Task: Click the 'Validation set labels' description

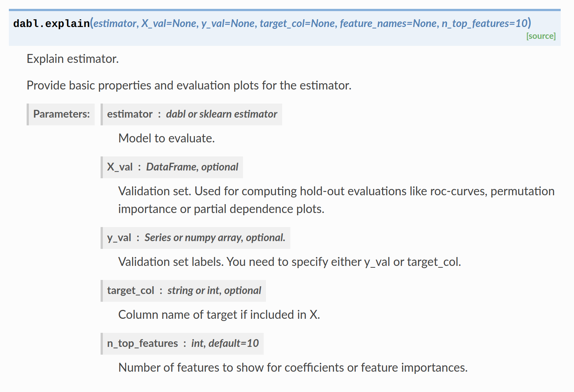Action: pos(290,262)
